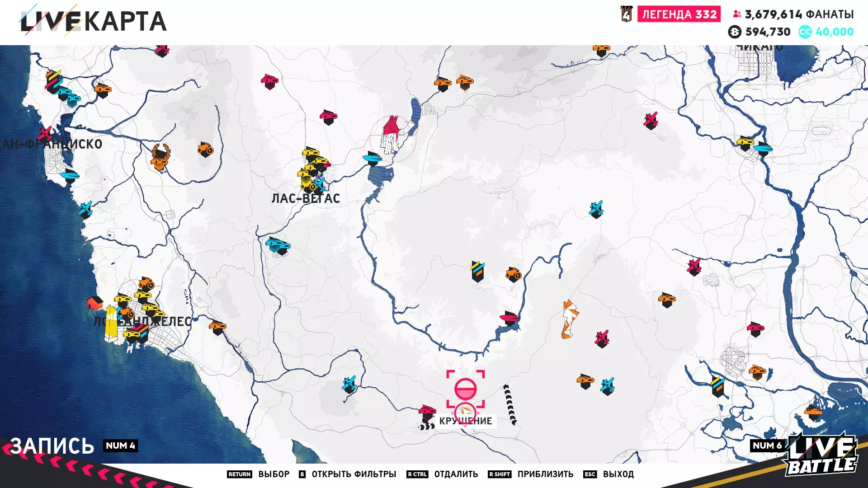Open the ЗАПИСЬ recording tab

click(x=52, y=446)
